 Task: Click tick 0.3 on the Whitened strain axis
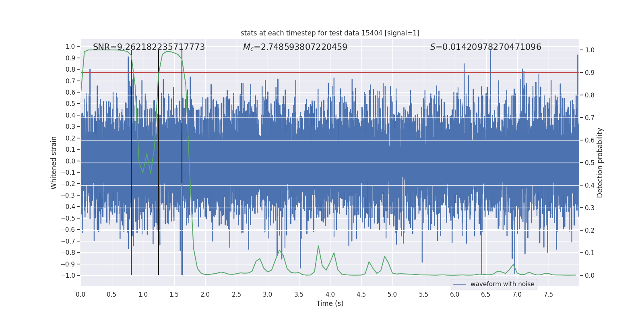coord(70,127)
